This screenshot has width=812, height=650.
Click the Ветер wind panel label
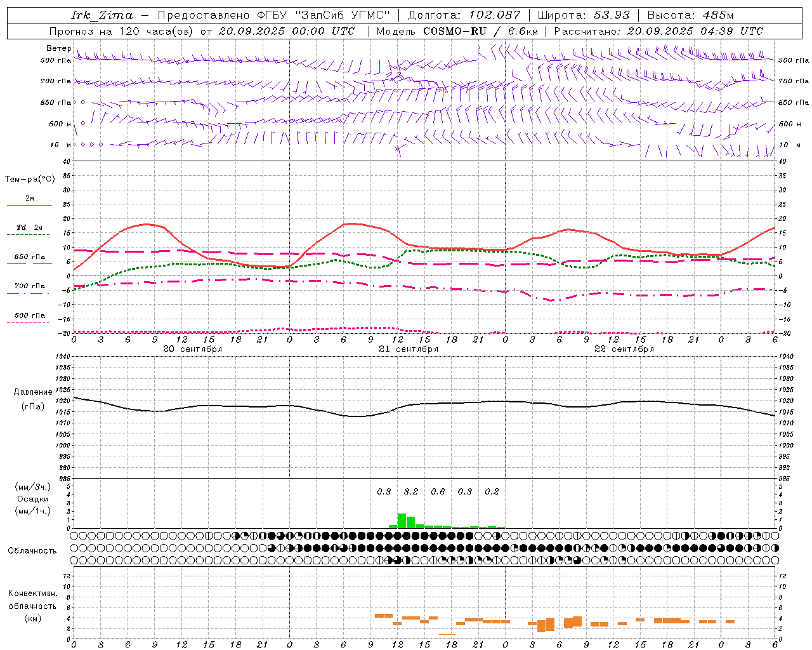(58, 48)
